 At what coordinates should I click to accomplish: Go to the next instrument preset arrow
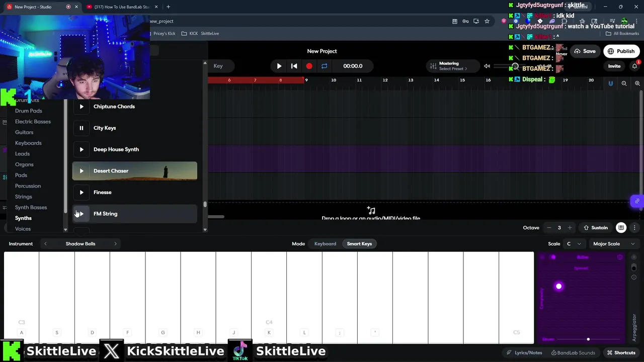coord(115,244)
